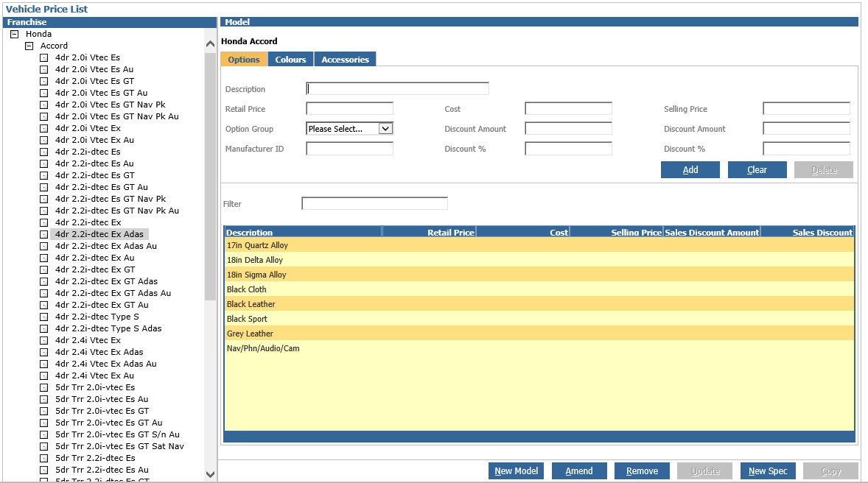Select the Black Sport option row
The image size is (868, 483).
pos(539,319)
